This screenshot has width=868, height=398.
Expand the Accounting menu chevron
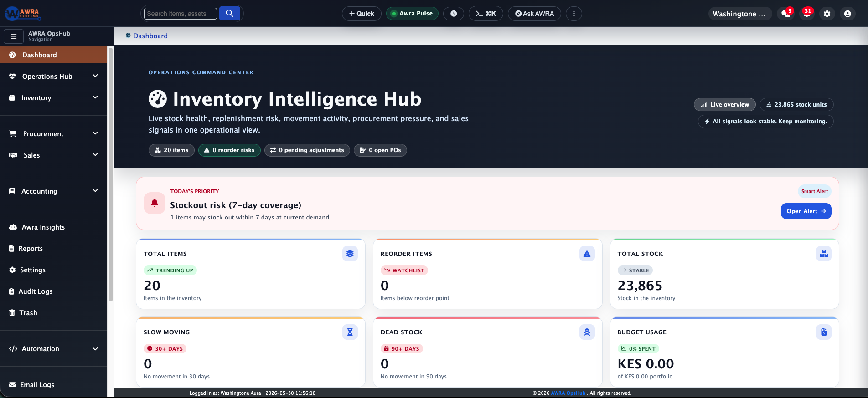pyautogui.click(x=95, y=191)
